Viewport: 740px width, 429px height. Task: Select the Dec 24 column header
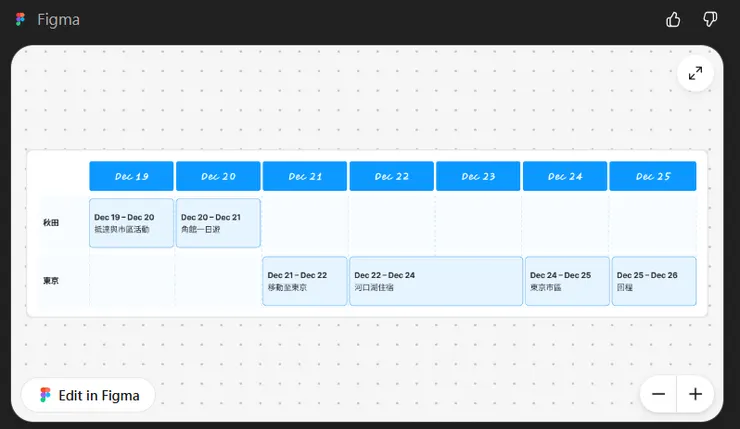[565, 176]
